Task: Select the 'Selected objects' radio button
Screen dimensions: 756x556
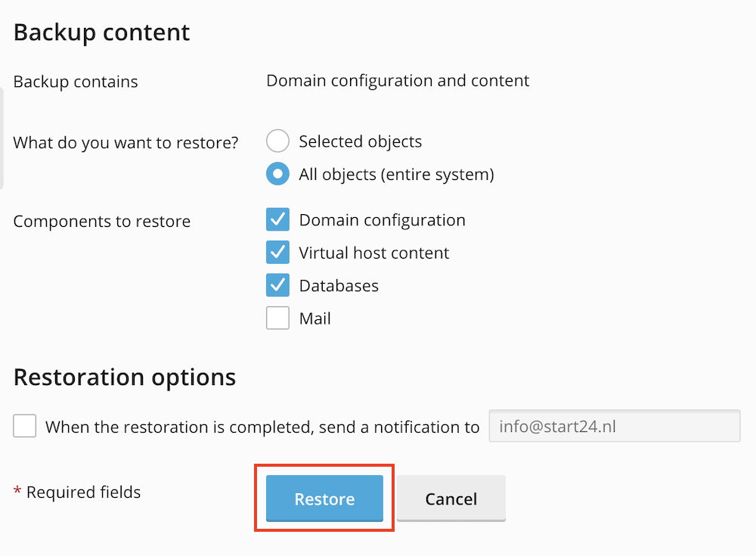Action: 277,141
